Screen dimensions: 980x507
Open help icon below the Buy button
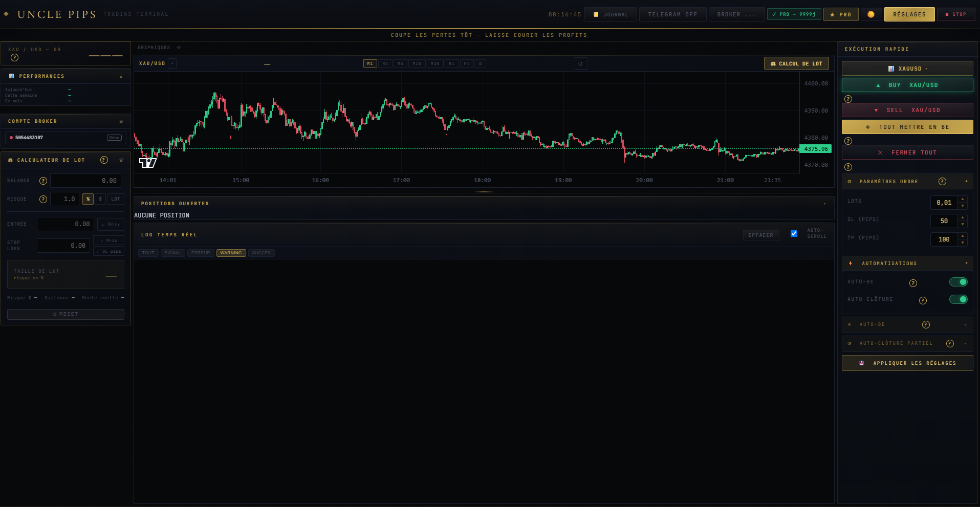[x=848, y=99]
